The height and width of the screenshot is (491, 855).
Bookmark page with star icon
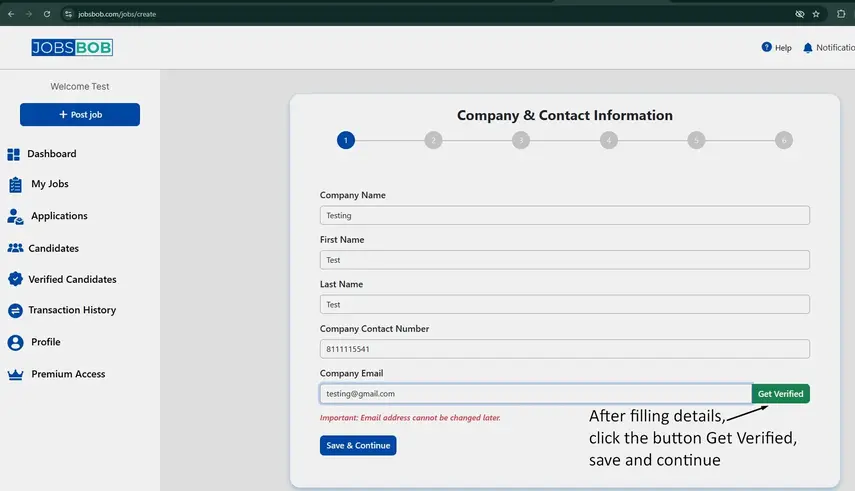tap(816, 14)
